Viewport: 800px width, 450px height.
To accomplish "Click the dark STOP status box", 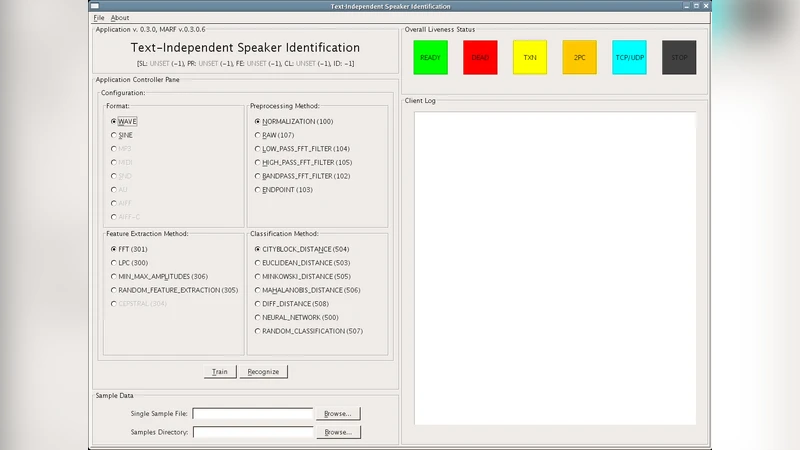I will point(679,58).
